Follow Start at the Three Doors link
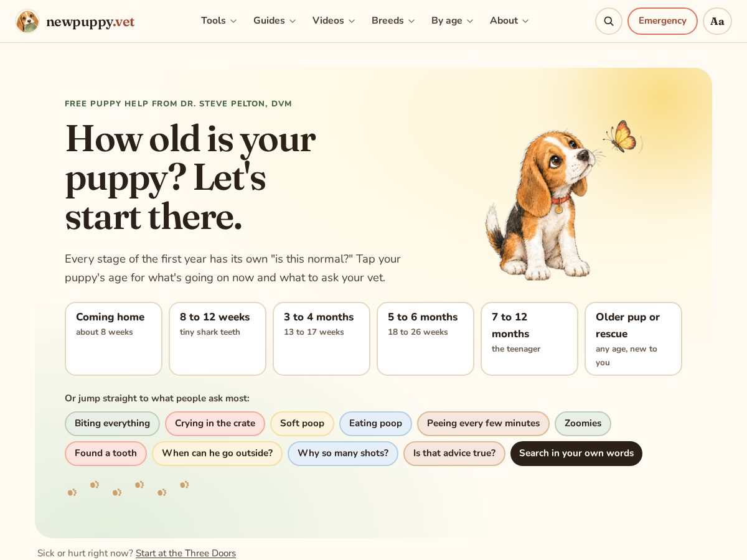The width and height of the screenshot is (747, 560). (186, 553)
